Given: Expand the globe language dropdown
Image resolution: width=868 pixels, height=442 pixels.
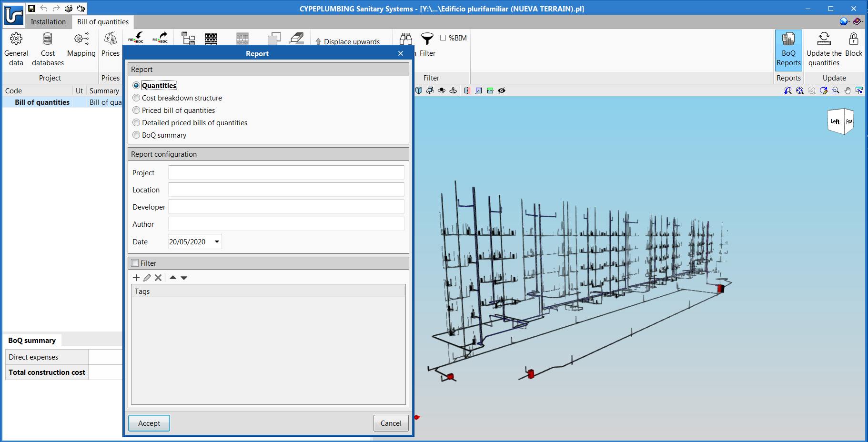Looking at the screenshot, I should (845, 21).
